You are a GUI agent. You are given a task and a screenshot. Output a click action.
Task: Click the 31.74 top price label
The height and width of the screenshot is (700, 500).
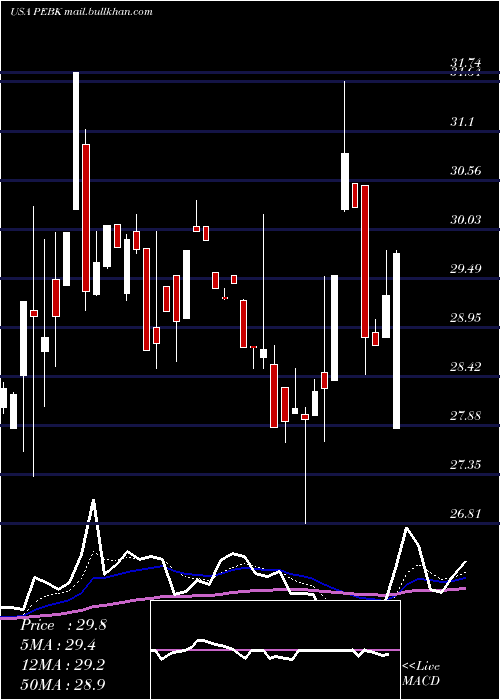pos(466,64)
